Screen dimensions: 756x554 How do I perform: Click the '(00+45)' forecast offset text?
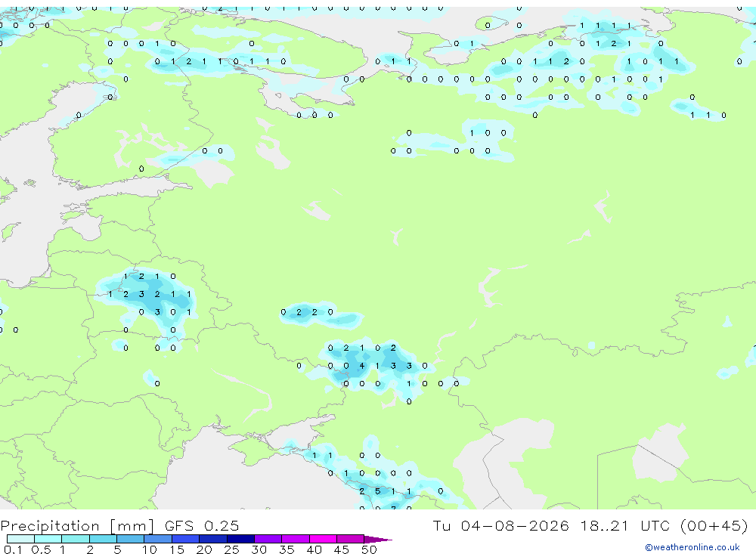click(714, 525)
